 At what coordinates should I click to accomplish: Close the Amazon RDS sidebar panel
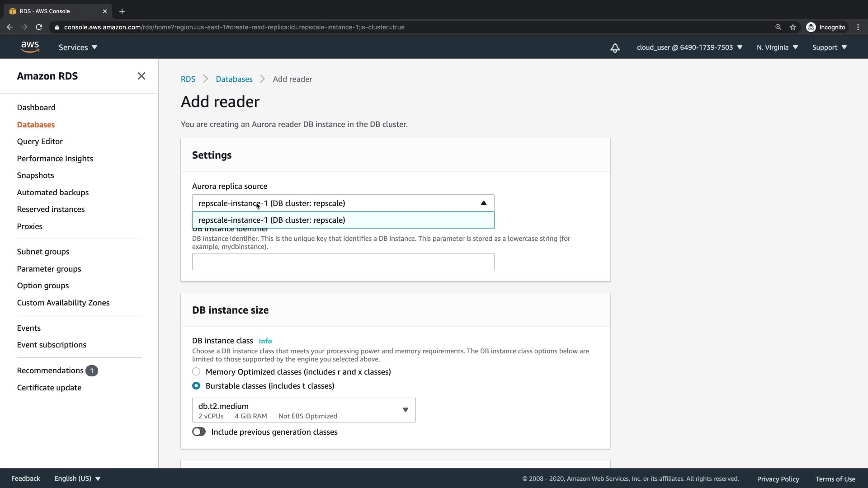pyautogui.click(x=142, y=76)
